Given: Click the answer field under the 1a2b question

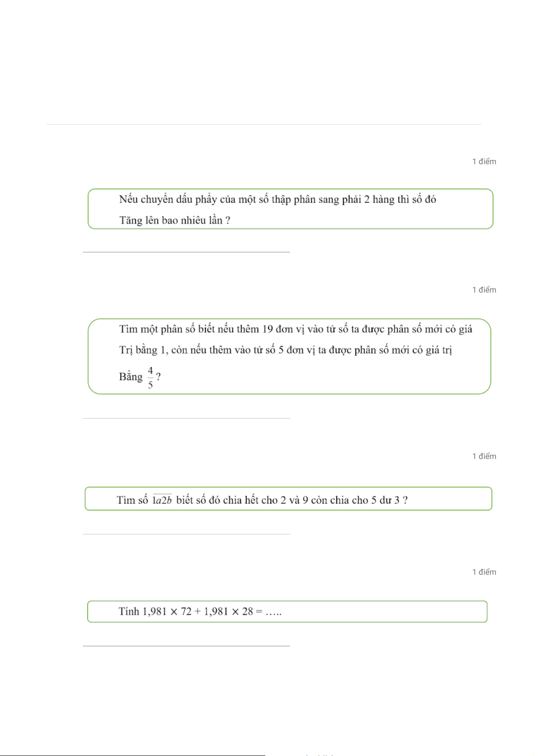Looking at the screenshot, I should pyautogui.click(x=187, y=528).
